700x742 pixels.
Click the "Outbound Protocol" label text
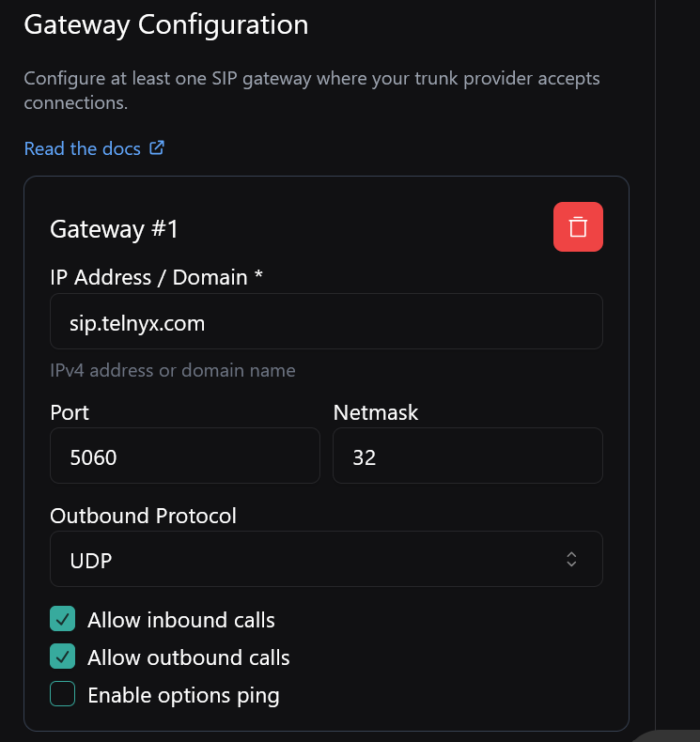pyautogui.click(x=143, y=516)
